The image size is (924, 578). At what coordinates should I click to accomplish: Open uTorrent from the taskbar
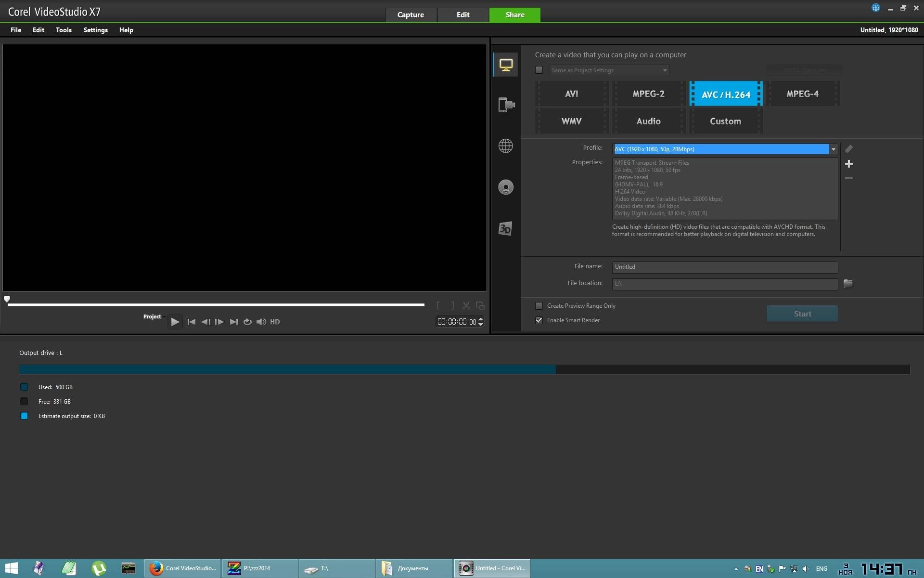click(x=99, y=568)
